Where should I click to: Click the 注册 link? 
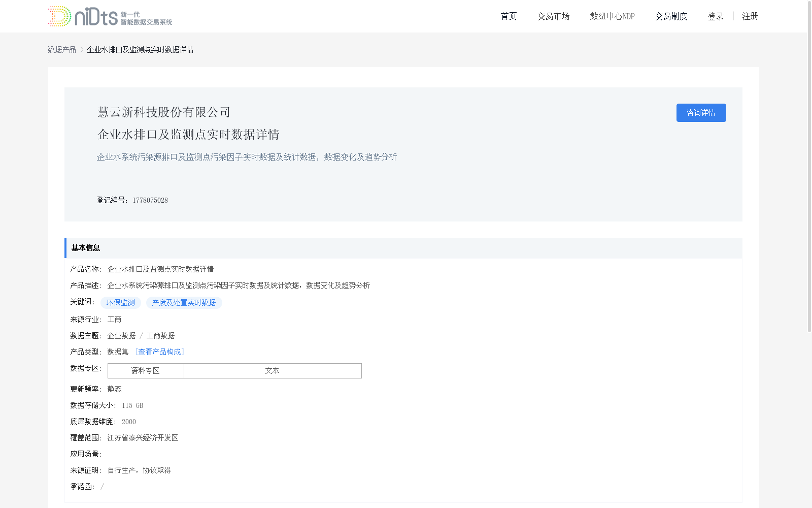750,16
